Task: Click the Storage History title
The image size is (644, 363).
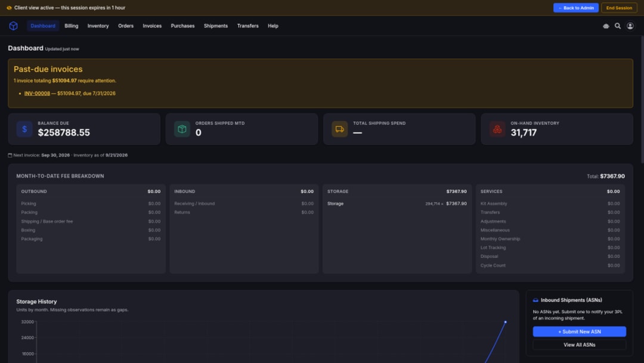Action: coord(36,302)
